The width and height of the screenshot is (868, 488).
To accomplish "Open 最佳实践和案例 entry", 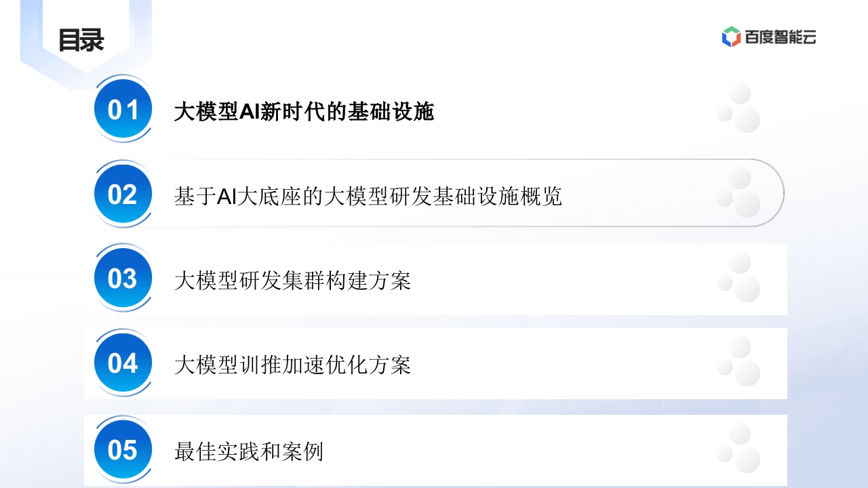I will click(x=248, y=451).
